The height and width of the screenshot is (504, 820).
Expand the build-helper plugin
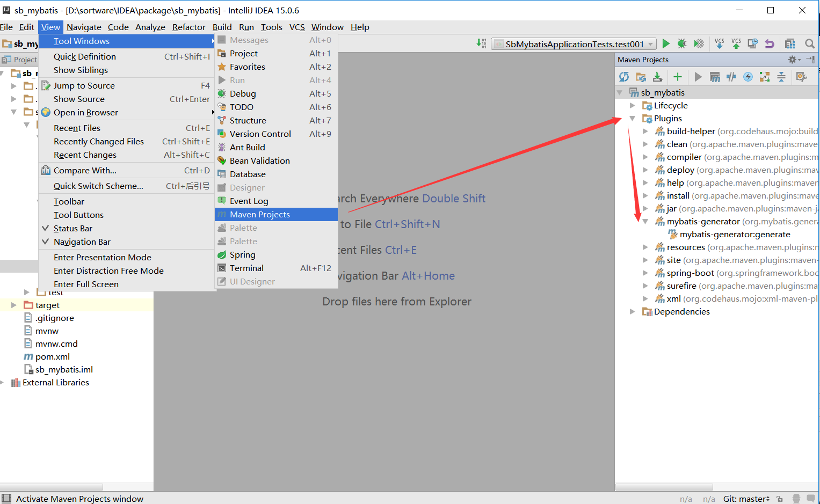click(645, 132)
